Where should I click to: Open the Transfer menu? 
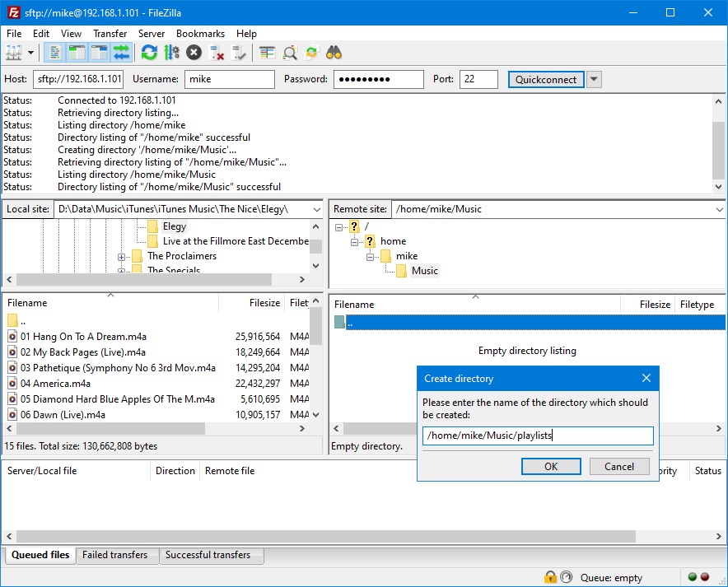(110, 34)
